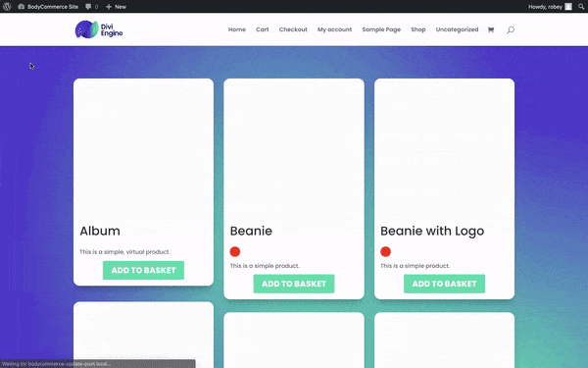
Task: Select red swatch for Beanie with Logo
Action: (x=385, y=251)
